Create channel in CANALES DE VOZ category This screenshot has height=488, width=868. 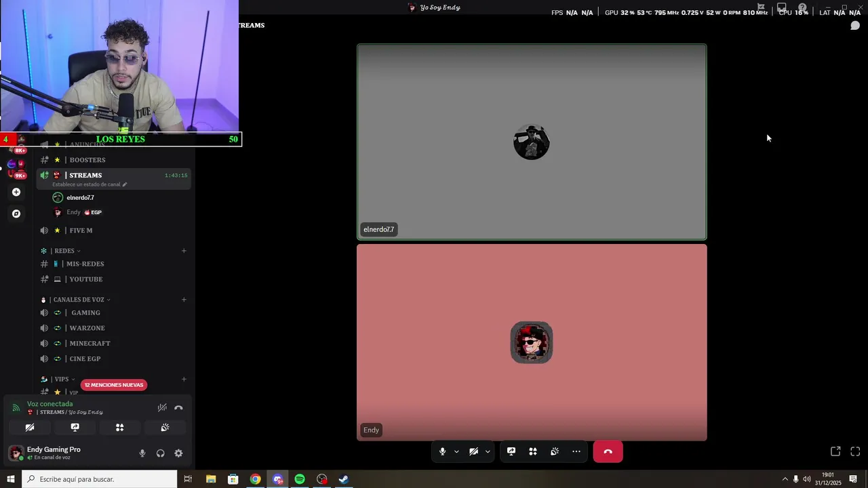pyautogui.click(x=184, y=300)
